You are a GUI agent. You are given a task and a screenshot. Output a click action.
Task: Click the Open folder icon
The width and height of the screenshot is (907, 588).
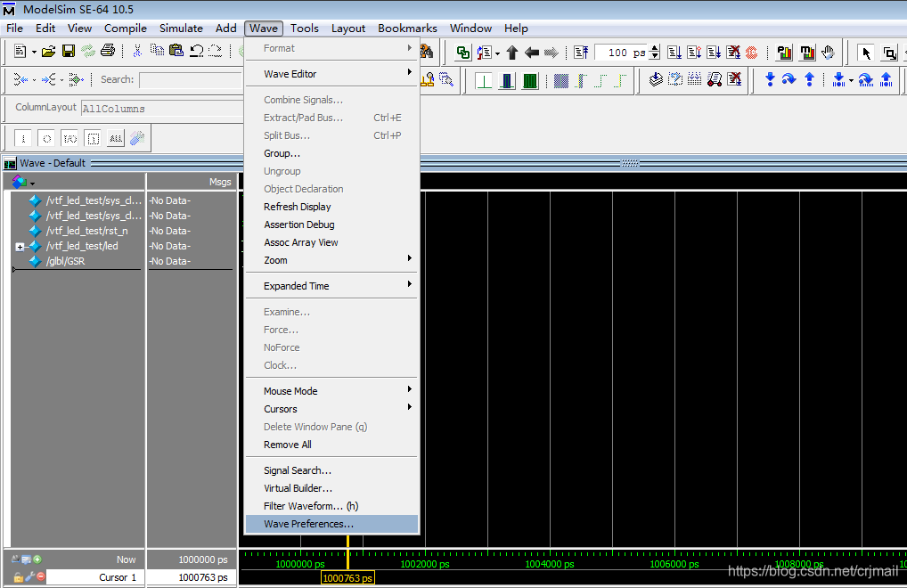49,52
